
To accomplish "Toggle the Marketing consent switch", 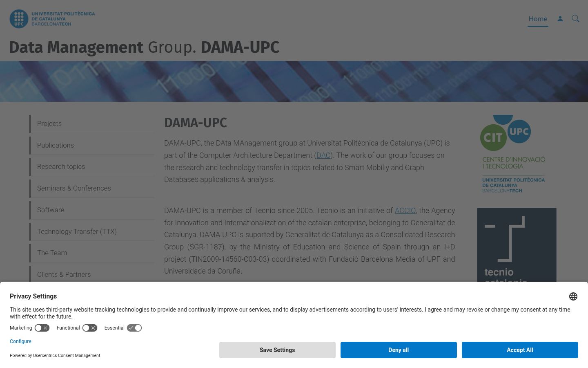I will [42, 328].
